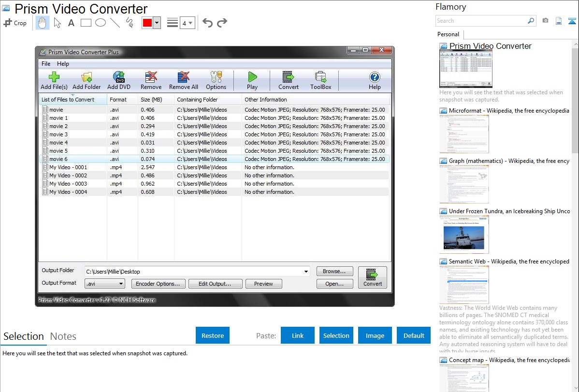
Task: Expand the Output Folder path dropdown
Action: tap(306, 272)
